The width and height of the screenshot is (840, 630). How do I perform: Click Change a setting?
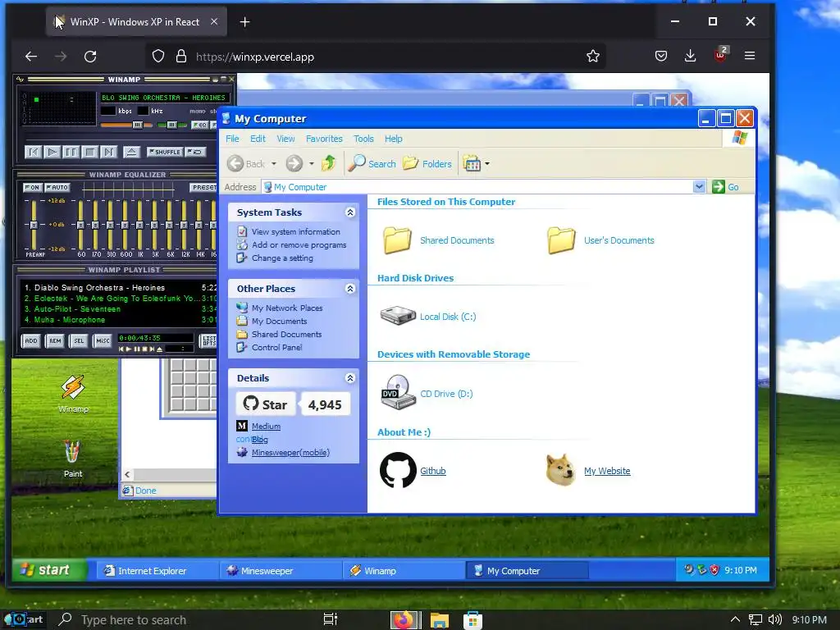(282, 258)
